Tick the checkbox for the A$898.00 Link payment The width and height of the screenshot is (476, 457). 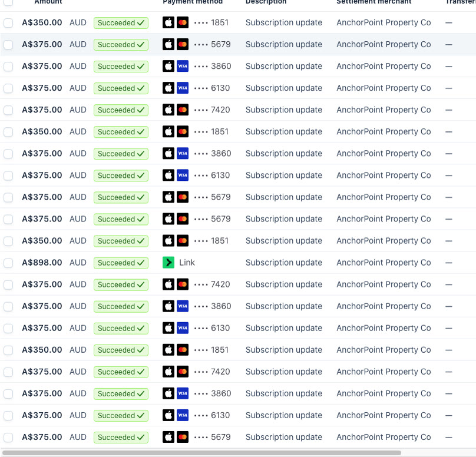(x=8, y=263)
